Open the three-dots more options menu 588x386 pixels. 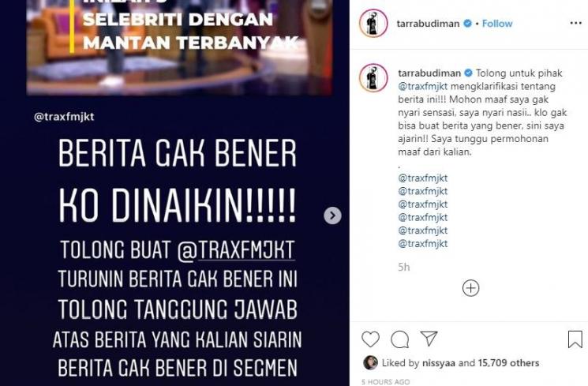[x=575, y=23]
